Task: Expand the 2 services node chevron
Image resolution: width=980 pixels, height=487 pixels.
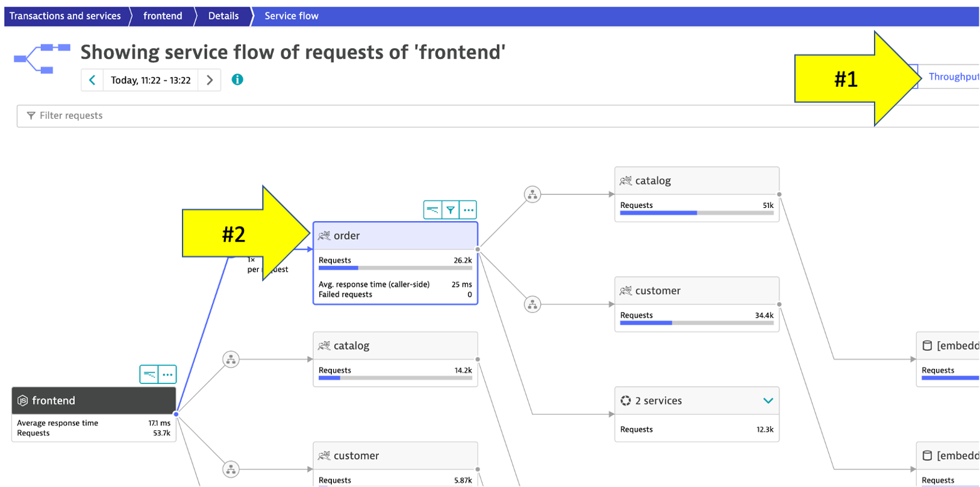Action: tap(768, 401)
